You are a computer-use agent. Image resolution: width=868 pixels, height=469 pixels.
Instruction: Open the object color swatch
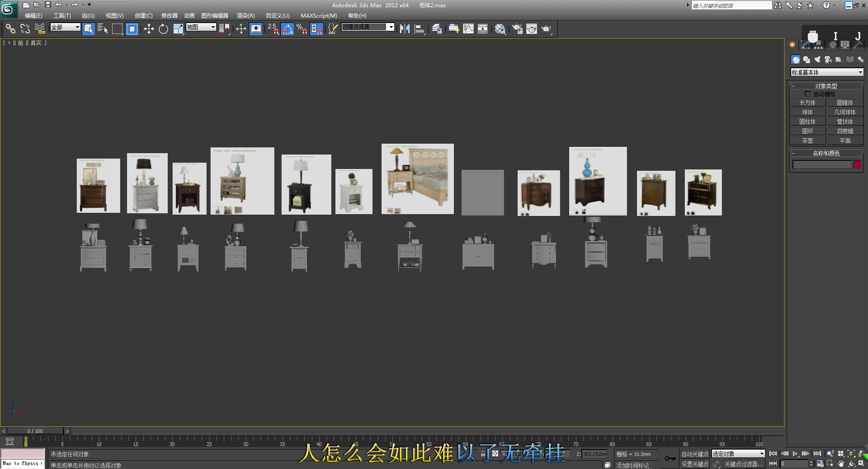click(x=857, y=164)
